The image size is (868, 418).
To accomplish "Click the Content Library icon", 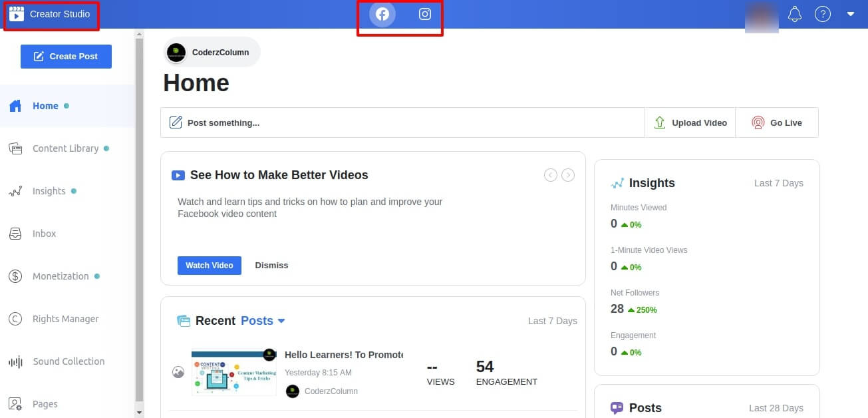I will [x=15, y=148].
